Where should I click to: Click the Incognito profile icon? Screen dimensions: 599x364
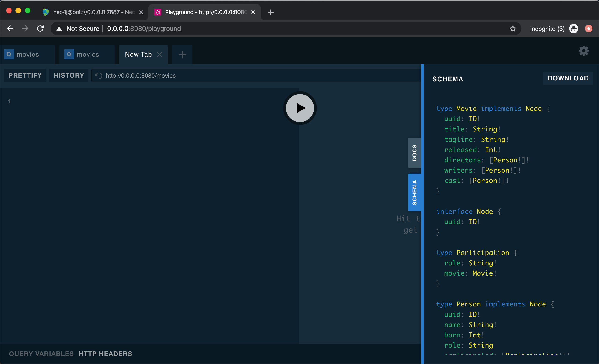574,29
